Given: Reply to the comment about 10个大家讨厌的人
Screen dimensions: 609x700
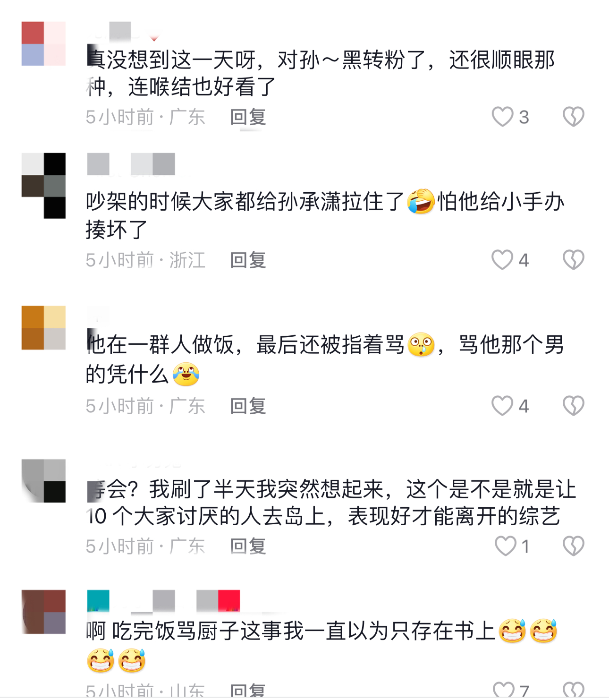Looking at the screenshot, I should (x=248, y=546).
